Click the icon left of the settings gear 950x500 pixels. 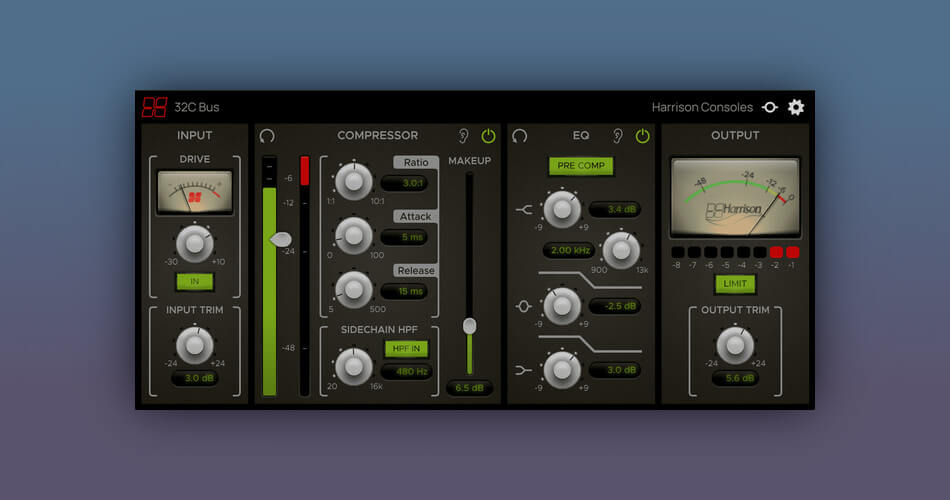pos(769,107)
